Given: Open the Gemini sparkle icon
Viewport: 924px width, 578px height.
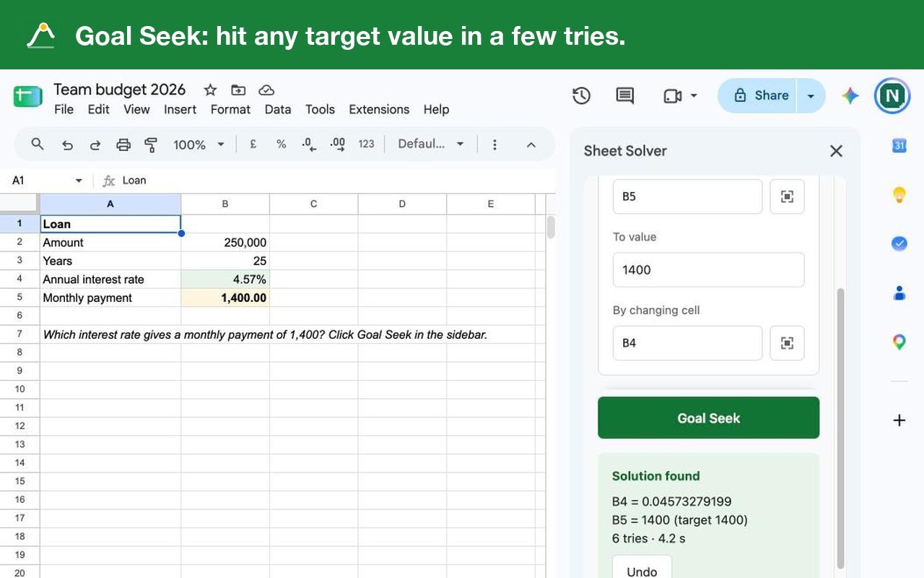Looking at the screenshot, I should (850, 95).
